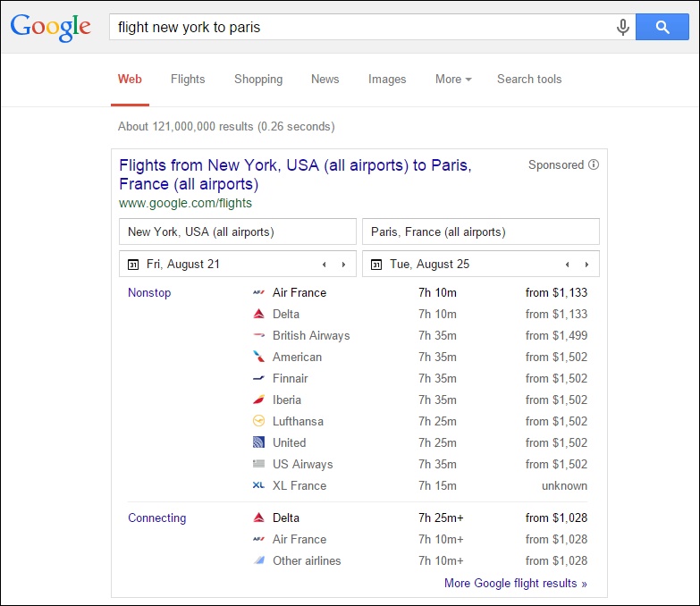The height and width of the screenshot is (606, 700).
Task: Click XL France 7h 15m duration
Action: pyautogui.click(x=437, y=485)
